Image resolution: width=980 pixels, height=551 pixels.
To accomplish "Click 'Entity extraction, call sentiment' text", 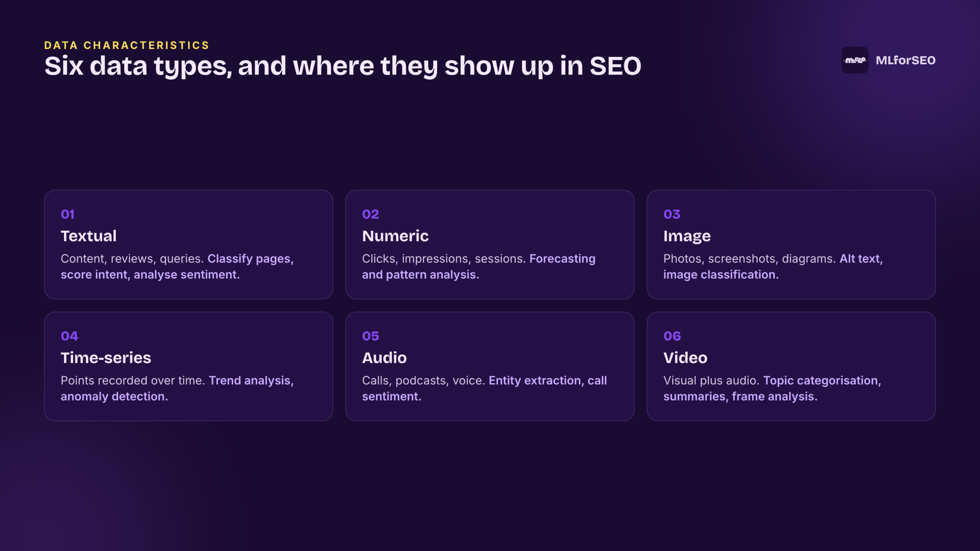I will tap(484, 388).
